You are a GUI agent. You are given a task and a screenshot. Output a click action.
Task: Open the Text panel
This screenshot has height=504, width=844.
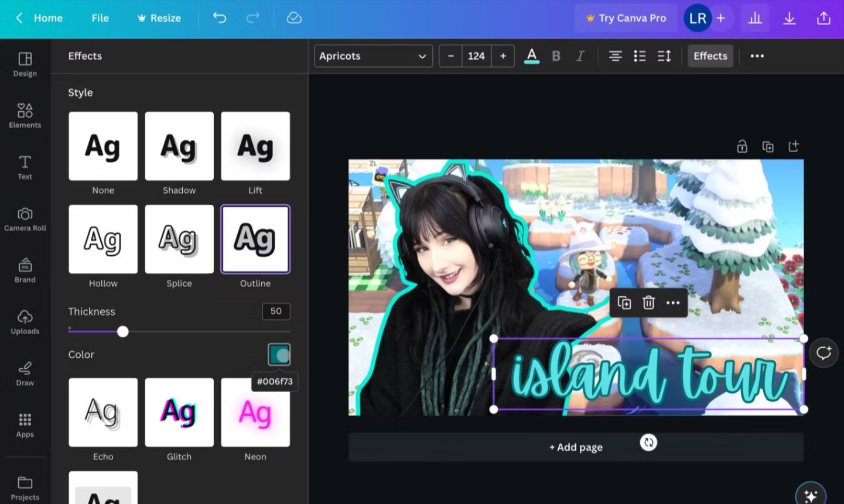(x=25, y=168)
